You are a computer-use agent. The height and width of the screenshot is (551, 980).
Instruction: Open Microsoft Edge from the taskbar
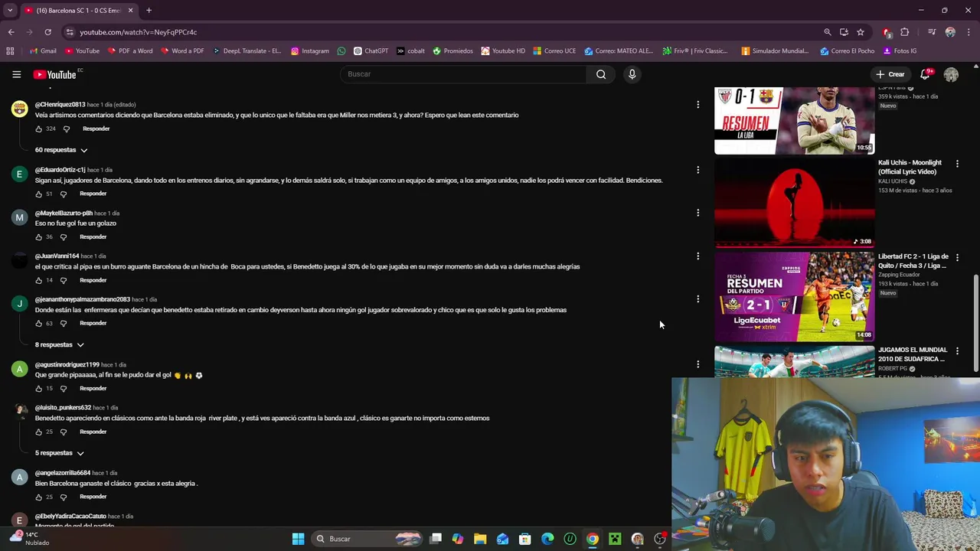click(547, 539)
